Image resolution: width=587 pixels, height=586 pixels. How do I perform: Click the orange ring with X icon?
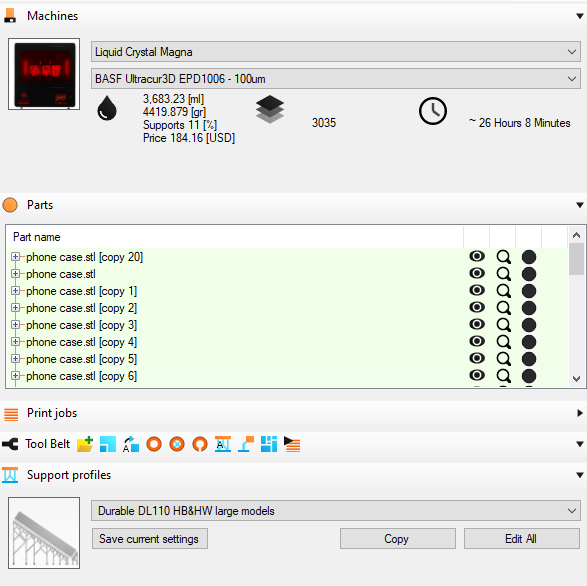pyautogui.click(x=177, y=444)
